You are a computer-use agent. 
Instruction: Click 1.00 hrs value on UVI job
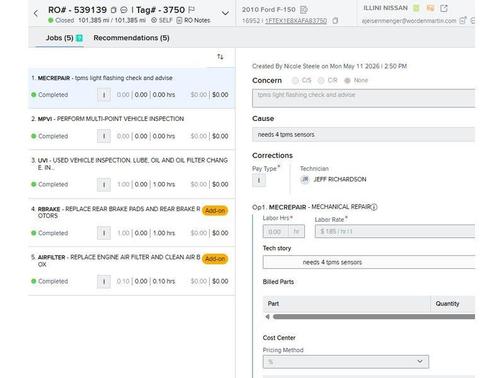164,184
